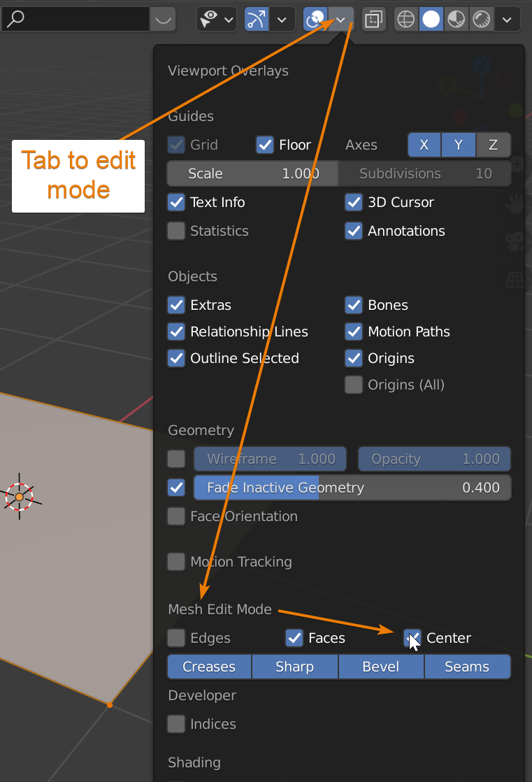Toggle the X axis button

click(424, 145)
